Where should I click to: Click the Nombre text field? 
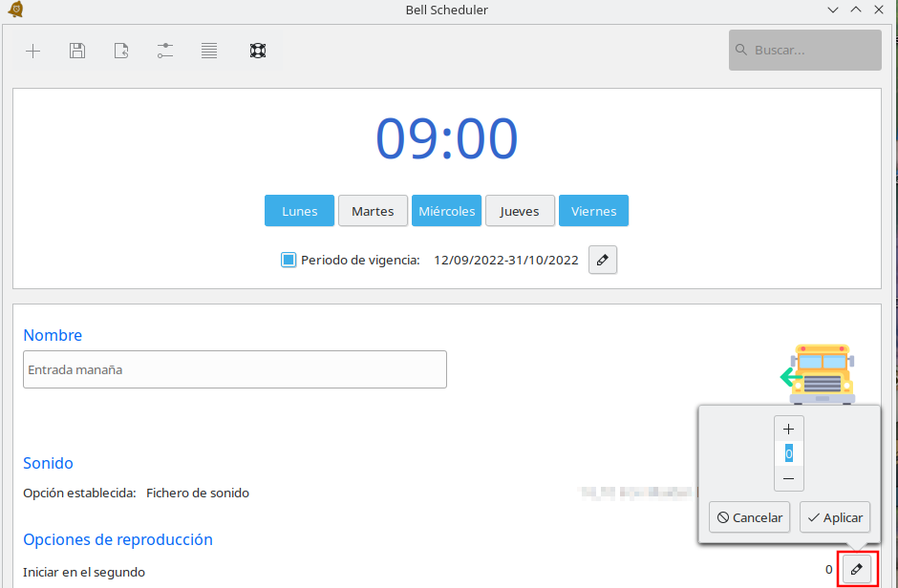[x=234, y=369]
